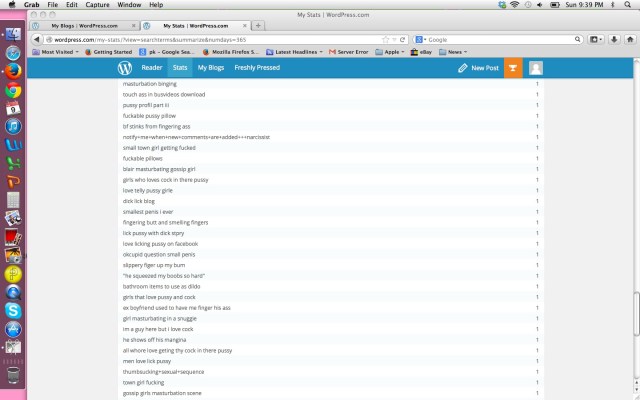Launch Safari from the dock
The width and height of the screenshot is (640, 400).
coord(13,53)
